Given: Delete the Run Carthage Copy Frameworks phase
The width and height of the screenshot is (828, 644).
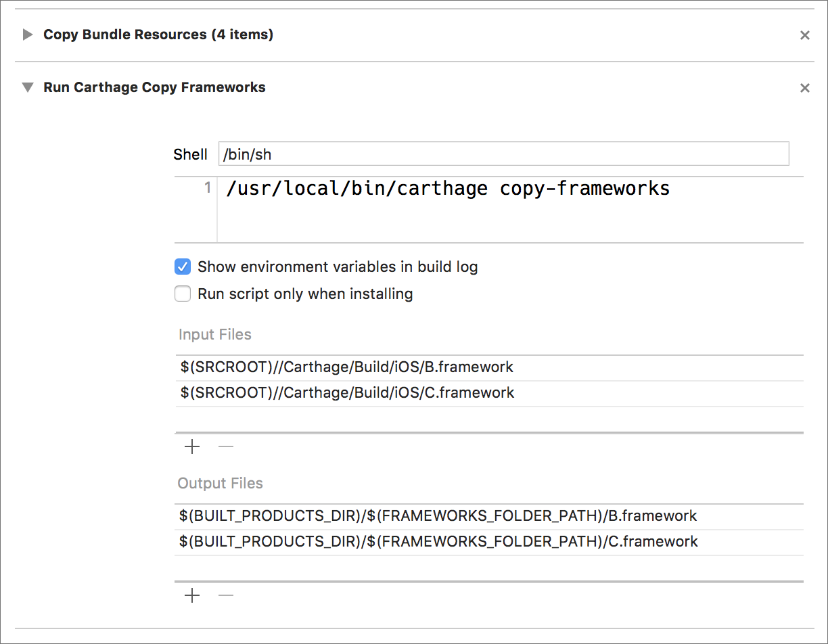Looking at the screenshot, I should pyautogui.click(x=804, y=87).
